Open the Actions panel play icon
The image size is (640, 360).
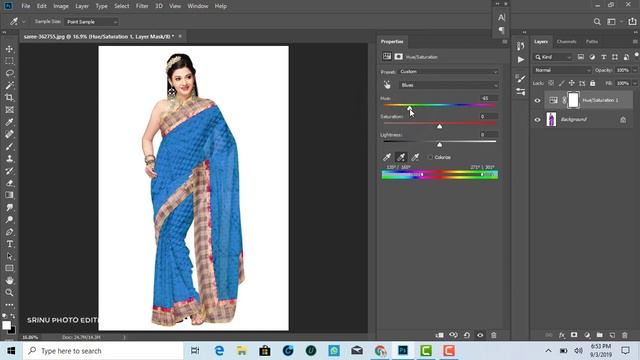coord(520,60)
